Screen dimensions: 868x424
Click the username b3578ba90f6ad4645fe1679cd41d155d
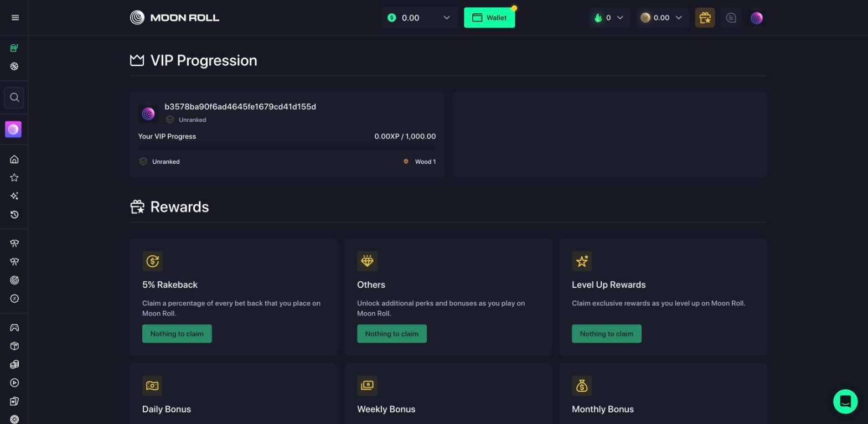(x=240, y=107)
